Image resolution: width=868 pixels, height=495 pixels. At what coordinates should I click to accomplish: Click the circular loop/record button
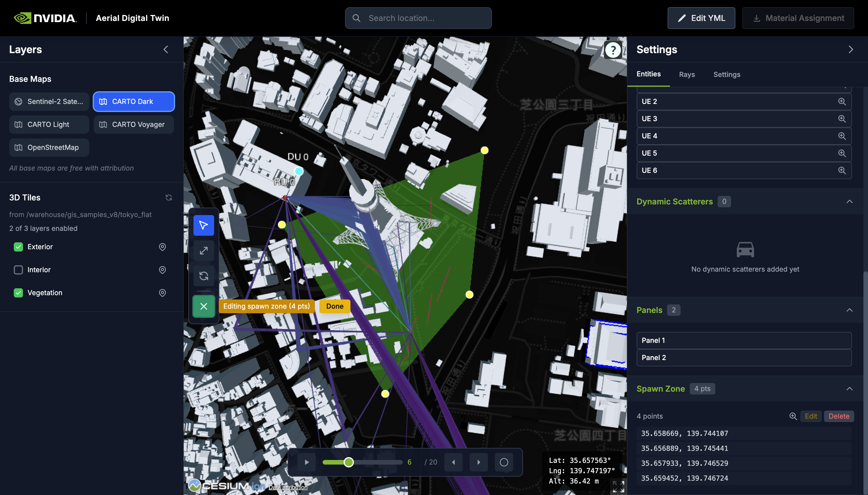click(x=504, y=462)
